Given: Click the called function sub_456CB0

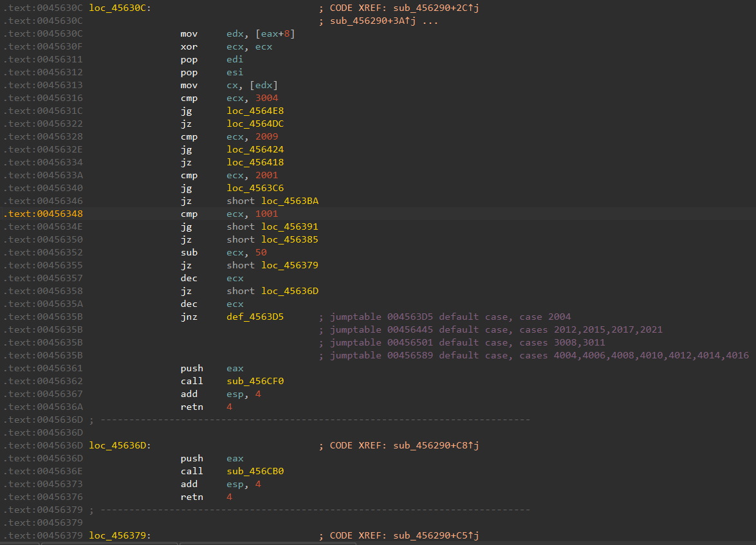Looking at the screenshot, I should click(x=255, y=471).
